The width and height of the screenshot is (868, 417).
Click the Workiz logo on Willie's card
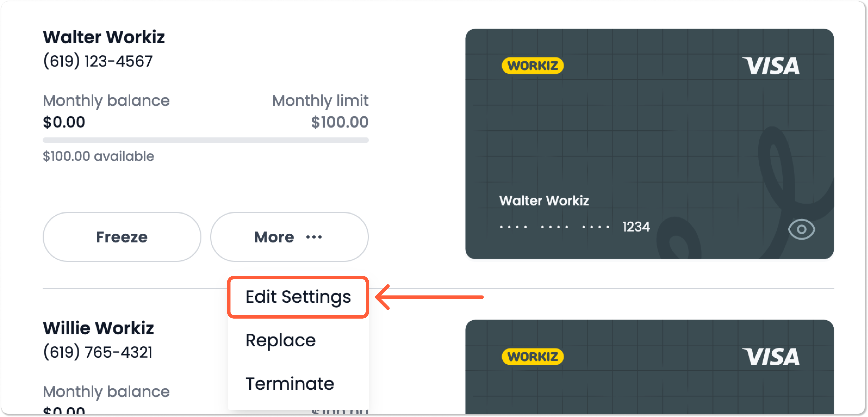(x=532, y=356)
